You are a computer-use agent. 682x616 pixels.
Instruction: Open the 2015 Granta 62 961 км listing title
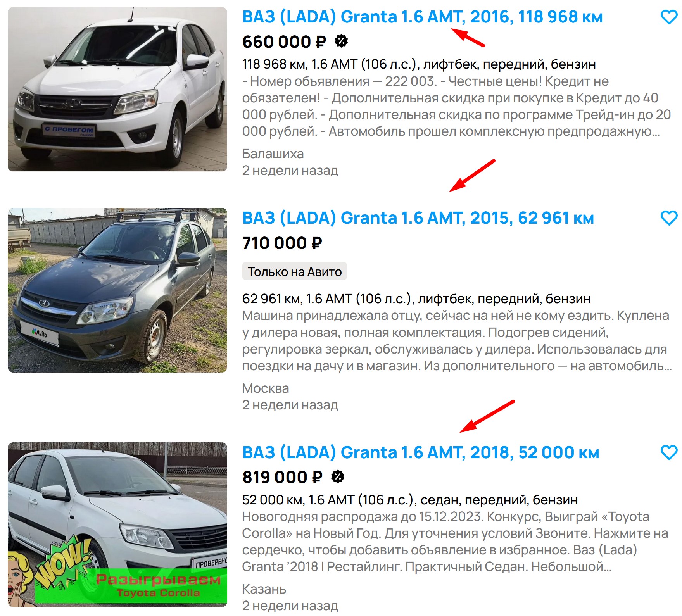(x=418, y=218)
